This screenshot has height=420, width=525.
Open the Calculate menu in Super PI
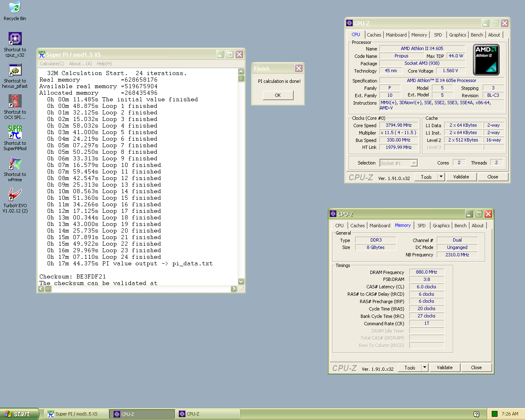[52, 64]
